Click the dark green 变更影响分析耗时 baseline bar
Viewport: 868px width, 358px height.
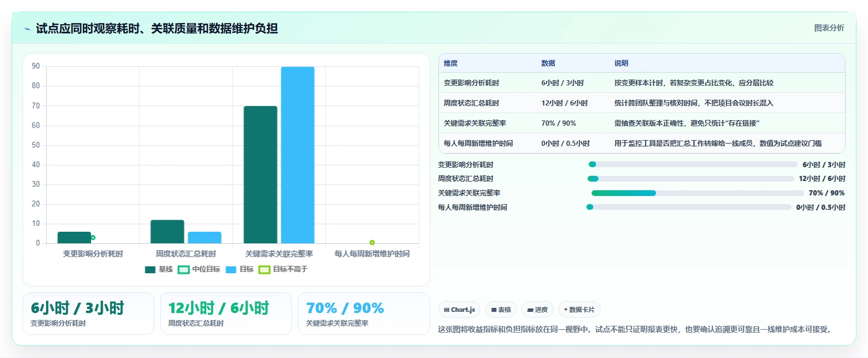click(74, 238)
